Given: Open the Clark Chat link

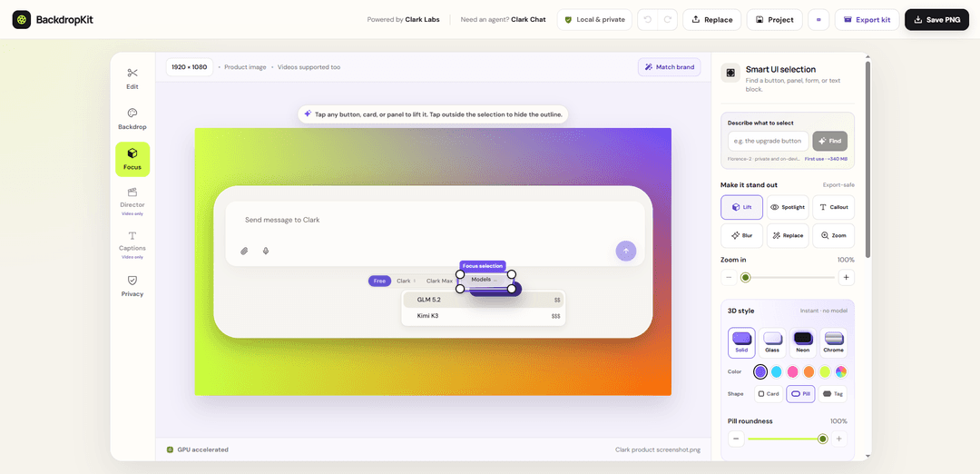Looking at the screenshot, I should pyautogui.click(x=528, y=19).
